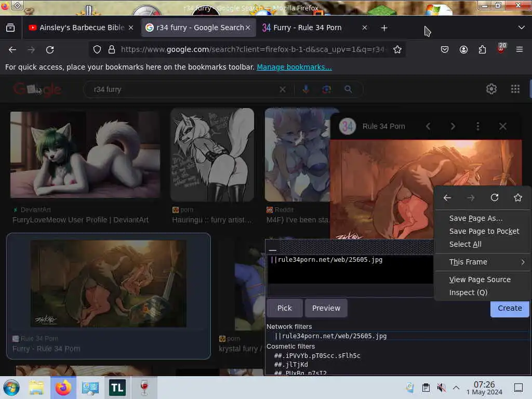532x399 pixels.
Task: Select the cosmetic filter ##.iPVvYb.pT0Scc.sFlh5c
Action: click(317, 355)
